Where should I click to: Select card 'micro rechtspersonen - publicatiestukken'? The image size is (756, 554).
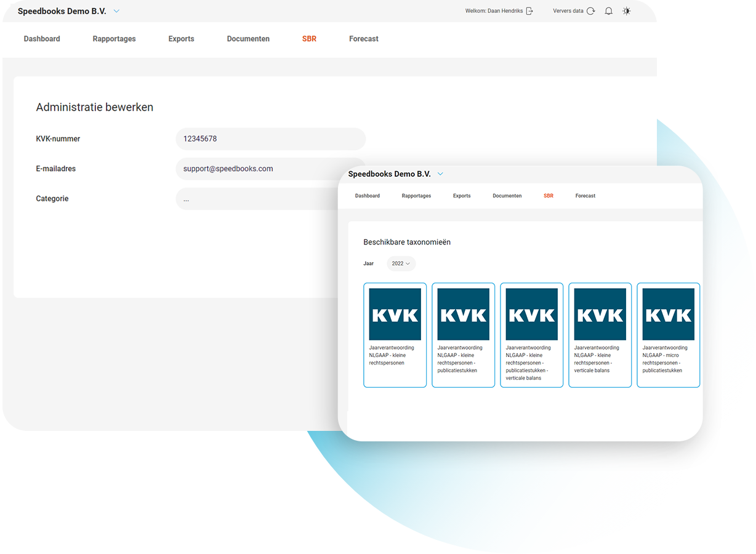pos(669,335)
